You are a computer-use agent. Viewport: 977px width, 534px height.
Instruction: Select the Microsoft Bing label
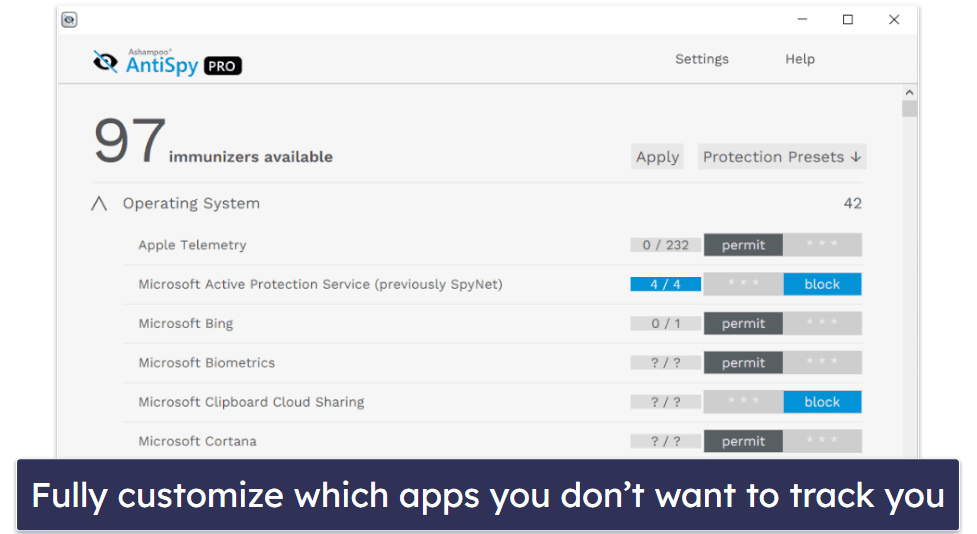pos(186,323)
